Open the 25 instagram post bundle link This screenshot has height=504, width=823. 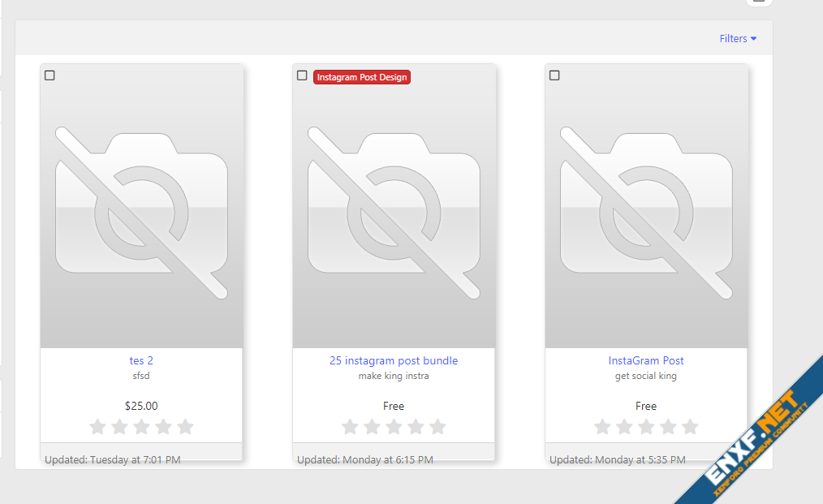tap(394, 360)
